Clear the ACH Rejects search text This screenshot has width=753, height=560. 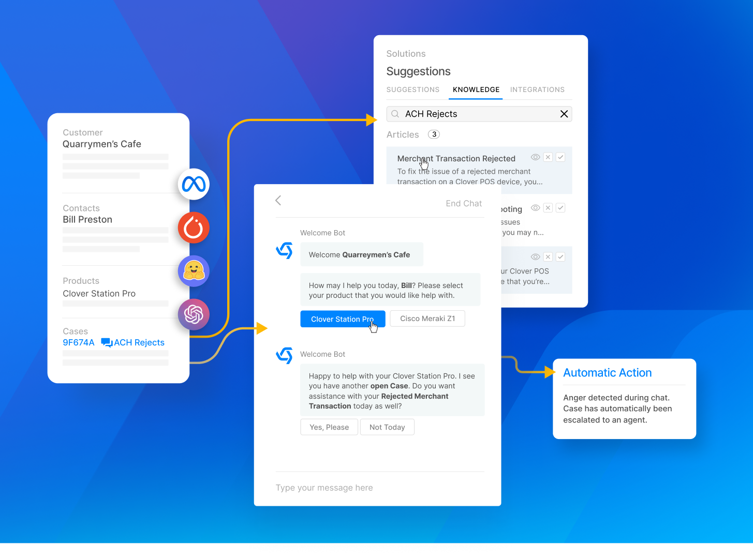click(564, 114)
